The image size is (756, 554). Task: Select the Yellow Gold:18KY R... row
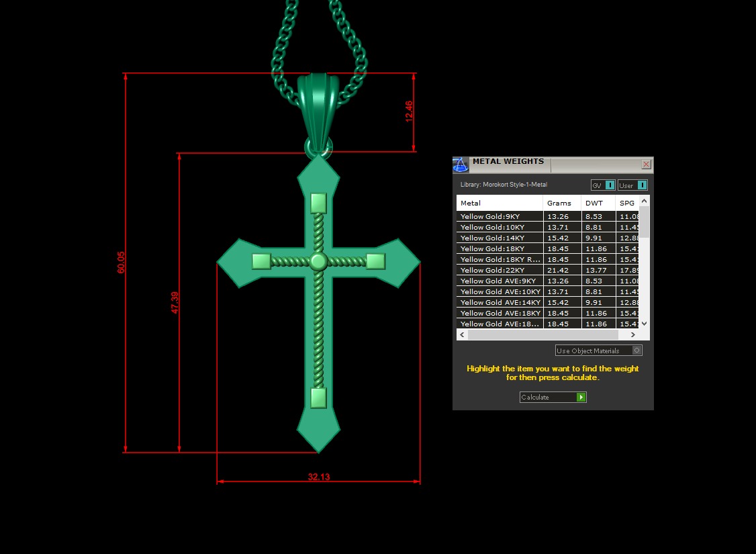pyautogui.click(x=547, y=259)
